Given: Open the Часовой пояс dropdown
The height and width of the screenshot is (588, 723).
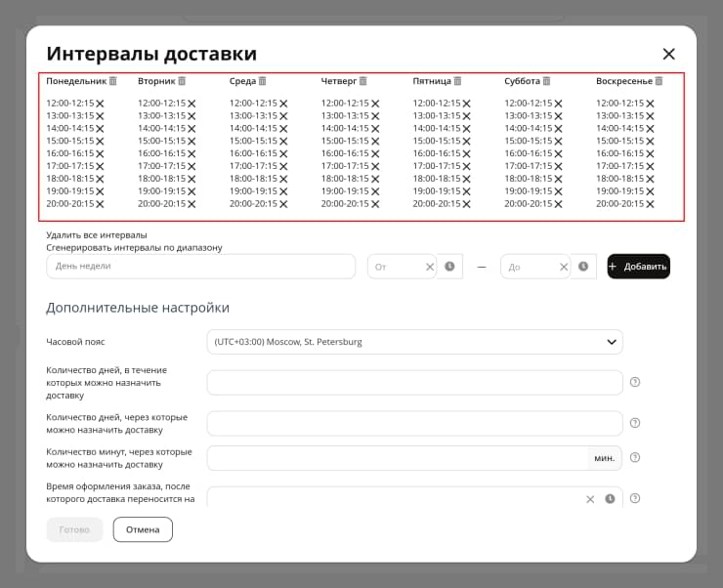Looking at the screenshot, I should coord(414,342).
